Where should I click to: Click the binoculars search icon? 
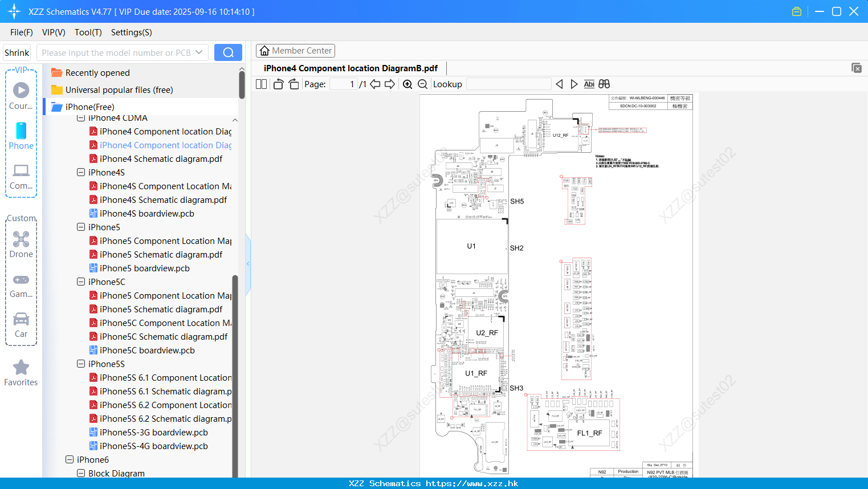(604, 84)
